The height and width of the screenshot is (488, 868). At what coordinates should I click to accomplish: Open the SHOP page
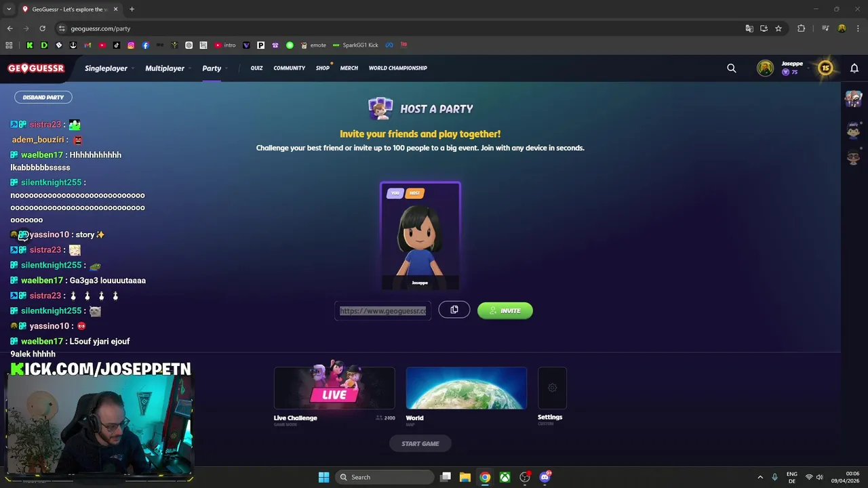(323, 68)
